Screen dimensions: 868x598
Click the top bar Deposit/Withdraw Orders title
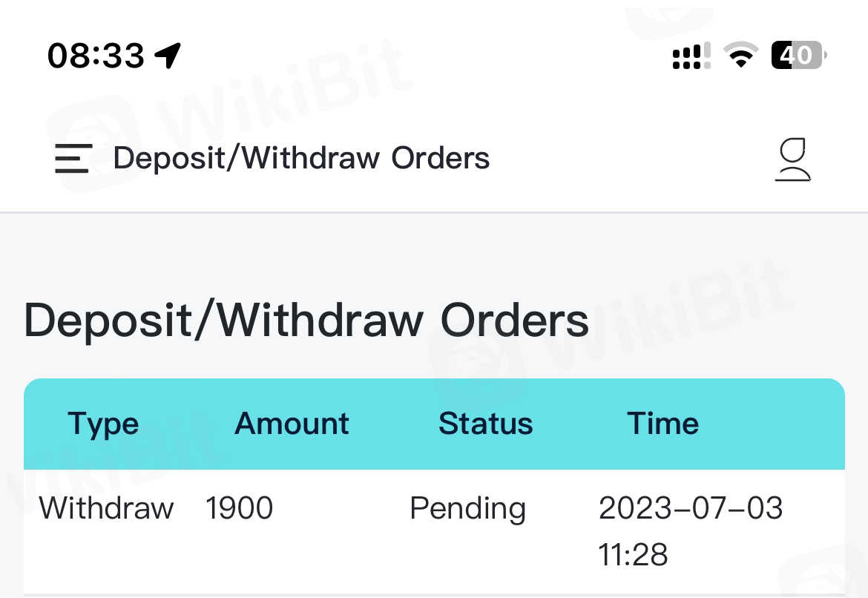click(301, 158)
